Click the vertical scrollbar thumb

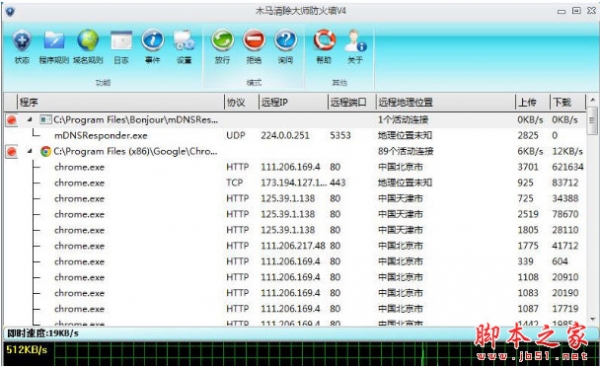[x=592, y=121]
